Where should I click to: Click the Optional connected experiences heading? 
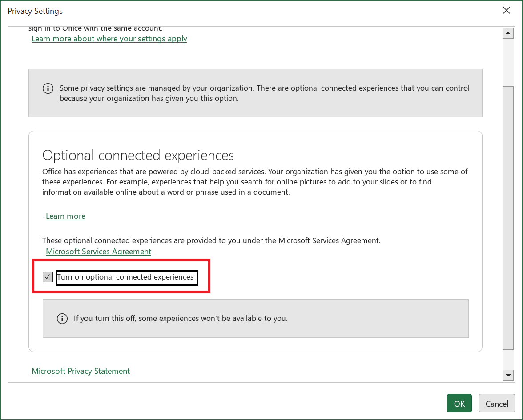coord(138,156)
